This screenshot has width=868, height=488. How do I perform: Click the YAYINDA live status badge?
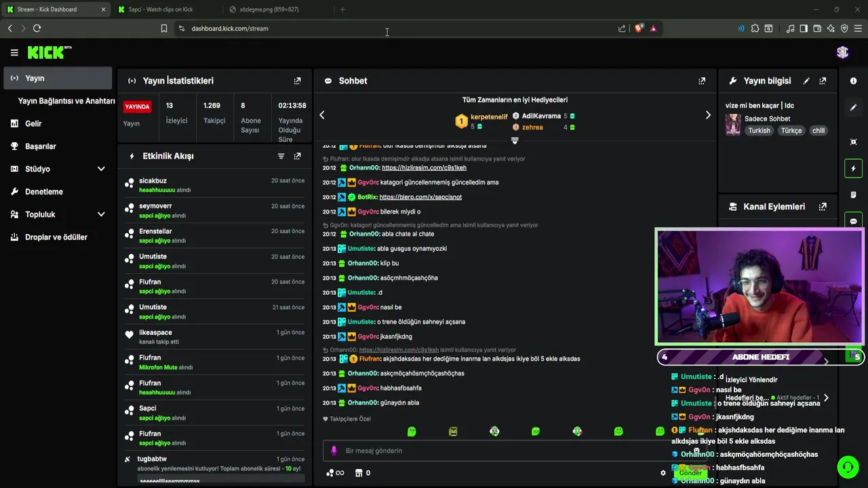point(137,106)
